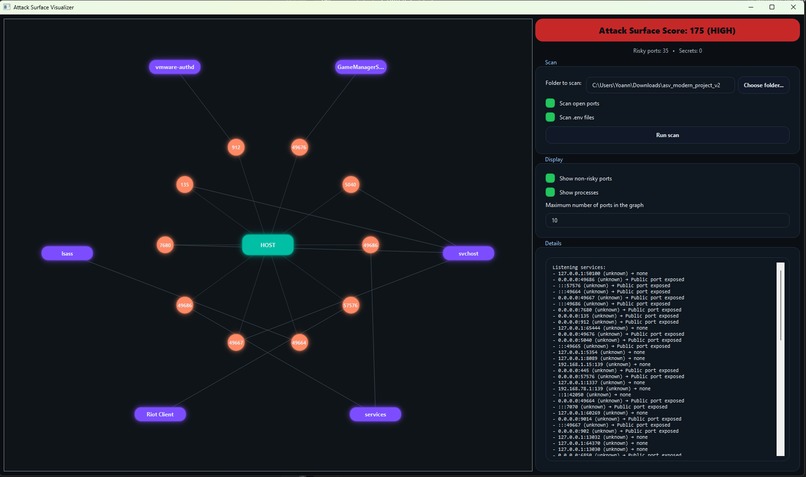Select the Riot Client process node
This screenshot has width=806, height=477.
pyautogui.click(x=160, y=414)
